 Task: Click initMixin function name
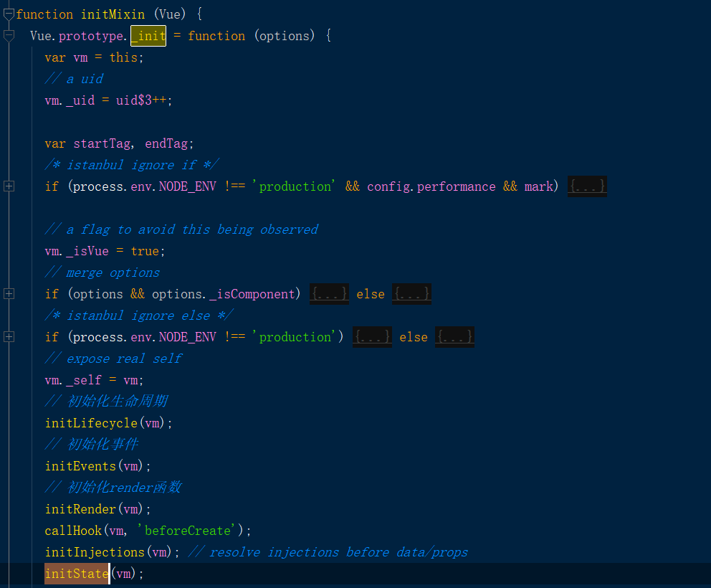(113, 14)
